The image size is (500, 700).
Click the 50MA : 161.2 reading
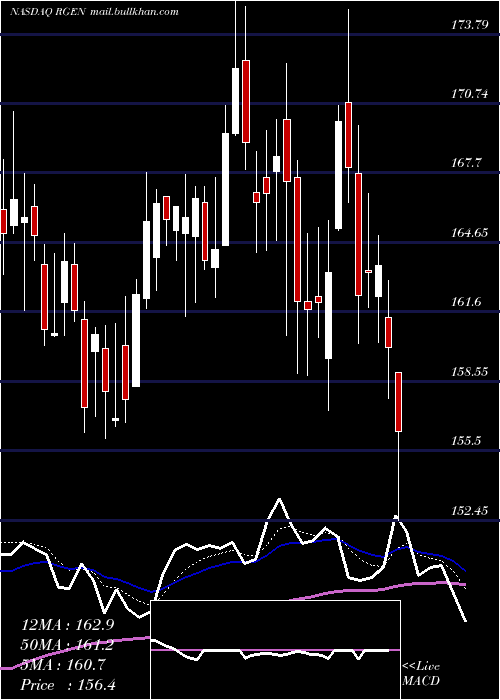[67, 645]
